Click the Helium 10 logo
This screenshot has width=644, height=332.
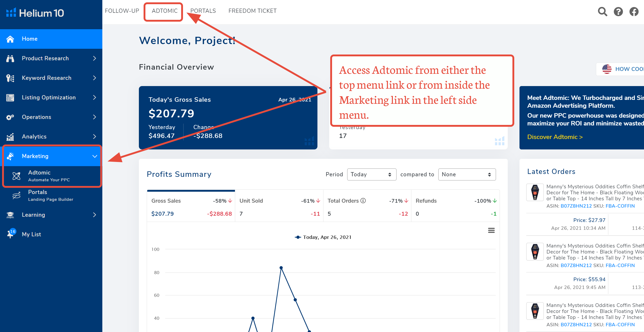coord(35,13)
